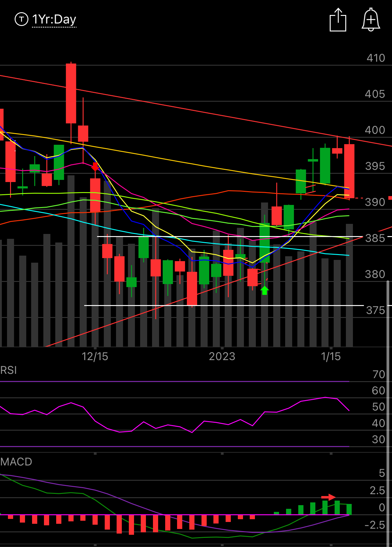Select the latest red candle at 1/15
Image resolution: width=392 pixels, height=547 pixels.
point(349,171)
